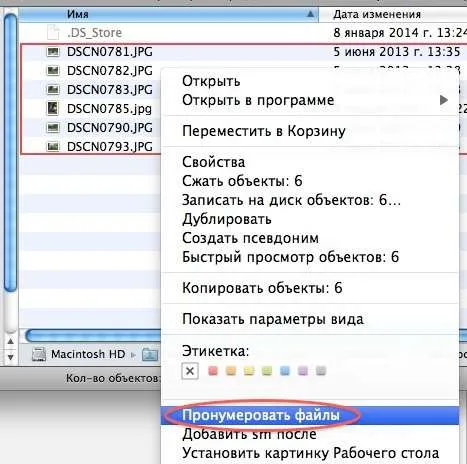Sort by the Имя column header
The width and height of the screenshot is (467, 464).
[x=168, y=14]
